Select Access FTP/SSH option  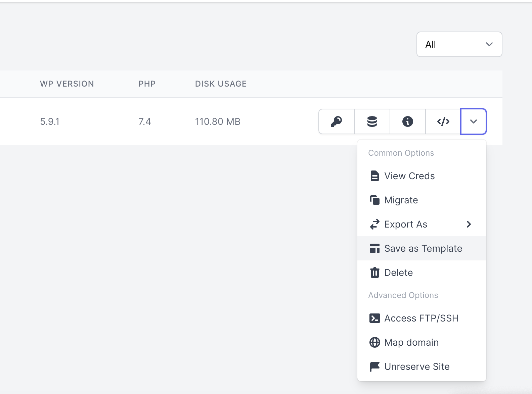[422, 318]
